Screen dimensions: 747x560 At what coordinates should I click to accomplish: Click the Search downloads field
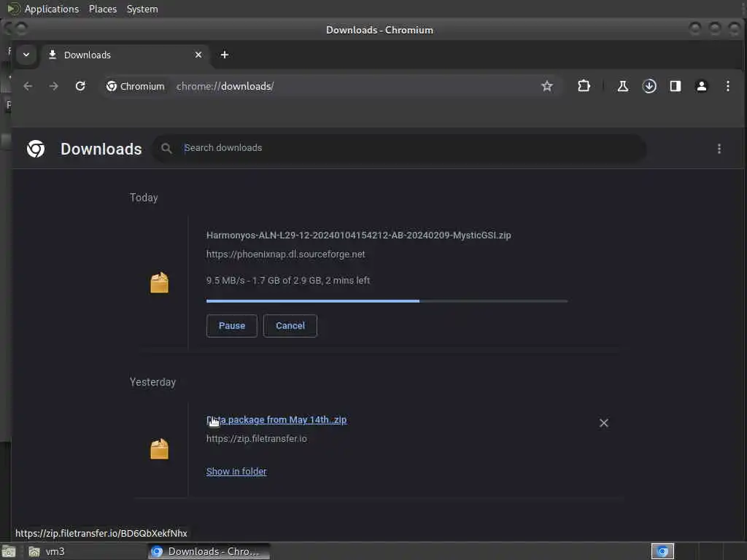point(399,149)
